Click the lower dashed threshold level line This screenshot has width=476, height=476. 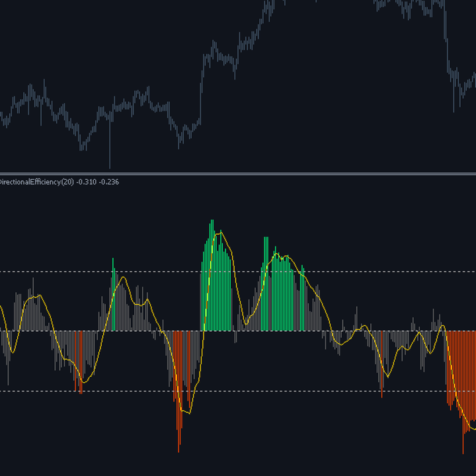point(238,391)
